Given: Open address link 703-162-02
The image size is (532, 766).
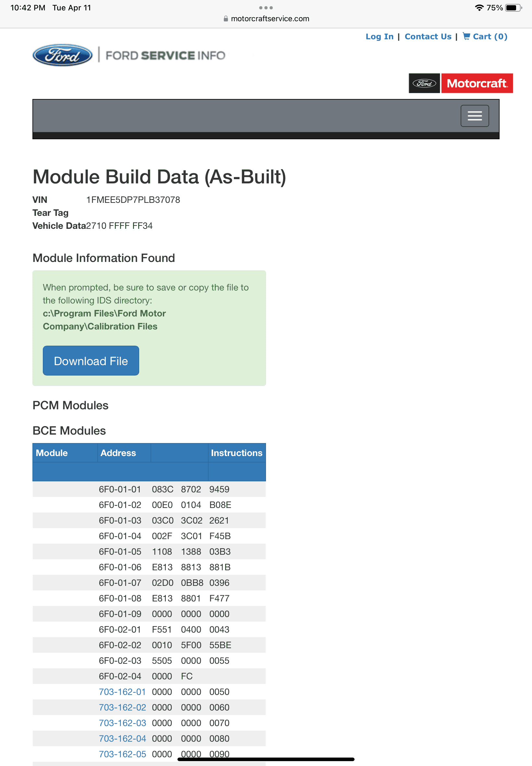Looking at the screenshot, I should pyautogui.click(x=122, y=707).
